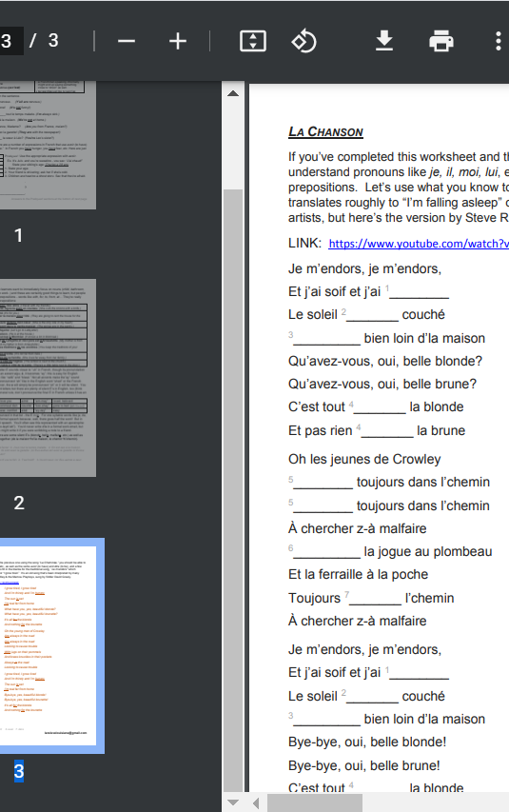Zoom in with the plus icon
The image size is (509, 812).
178,41
